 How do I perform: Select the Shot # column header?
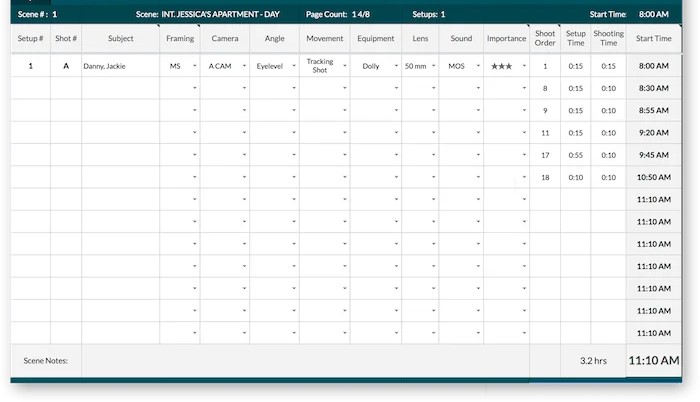click(x=66, y=38)
